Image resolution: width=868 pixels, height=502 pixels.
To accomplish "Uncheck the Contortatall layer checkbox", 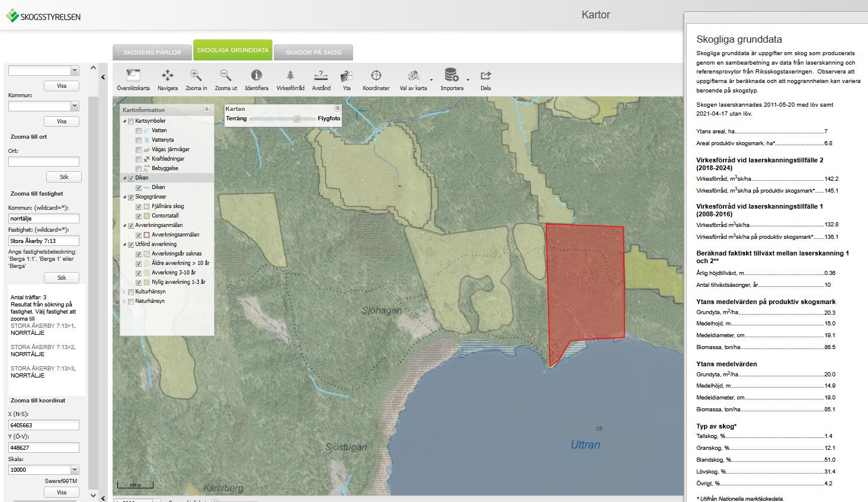I will pyautogui.click(x=139, y=216).
